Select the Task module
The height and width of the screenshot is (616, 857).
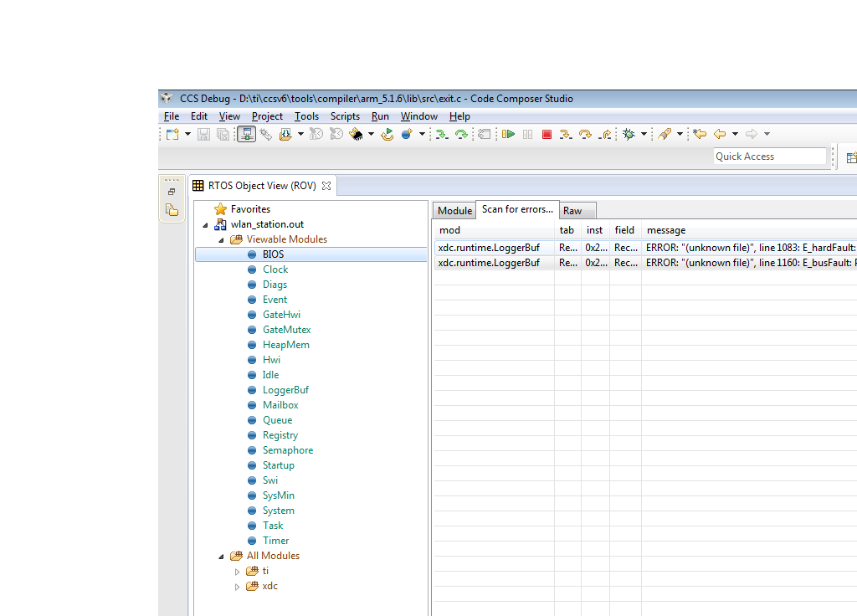(x=273, y=526)
